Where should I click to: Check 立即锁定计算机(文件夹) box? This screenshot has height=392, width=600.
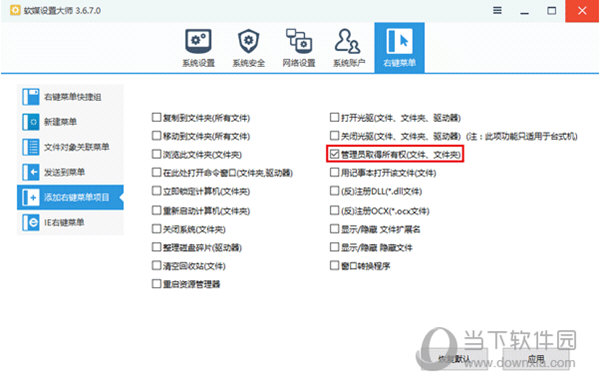click(x=156, y=191)
